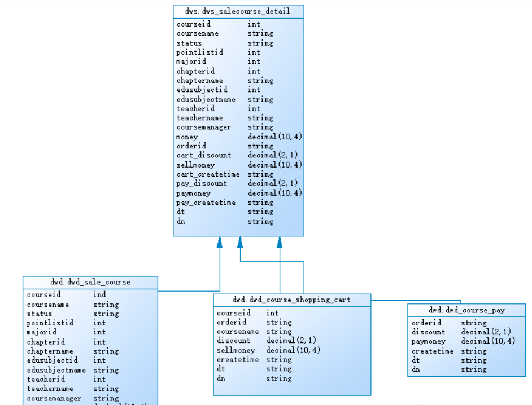Choose edusubjectname row in dws_salecourse_detail table
The image size is (532, 405).
(x=238, y=99)
